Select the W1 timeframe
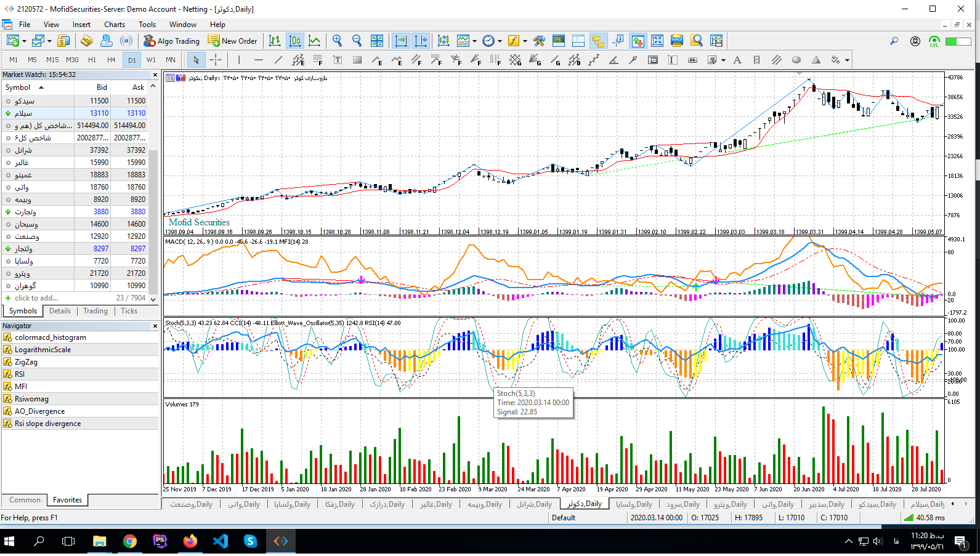This screenshot has width=980, height=556. click(x=151, y=60)
